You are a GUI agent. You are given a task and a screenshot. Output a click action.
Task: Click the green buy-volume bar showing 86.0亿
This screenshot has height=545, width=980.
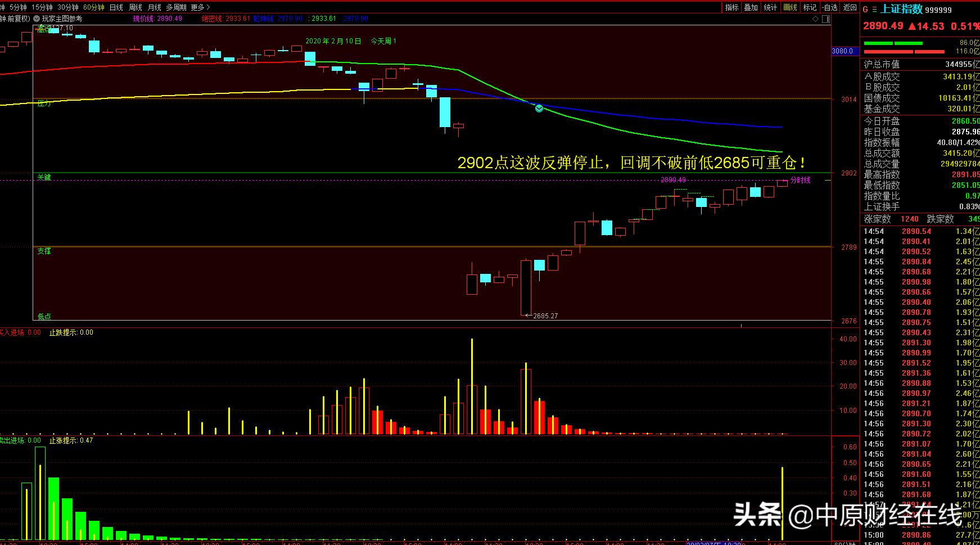(x=893, y=43)
